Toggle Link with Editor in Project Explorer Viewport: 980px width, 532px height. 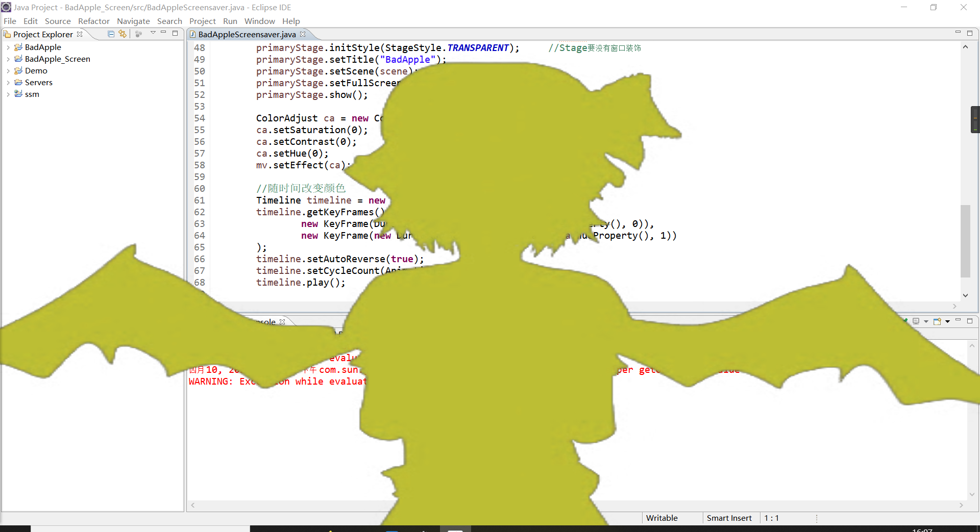pos(122,34)
